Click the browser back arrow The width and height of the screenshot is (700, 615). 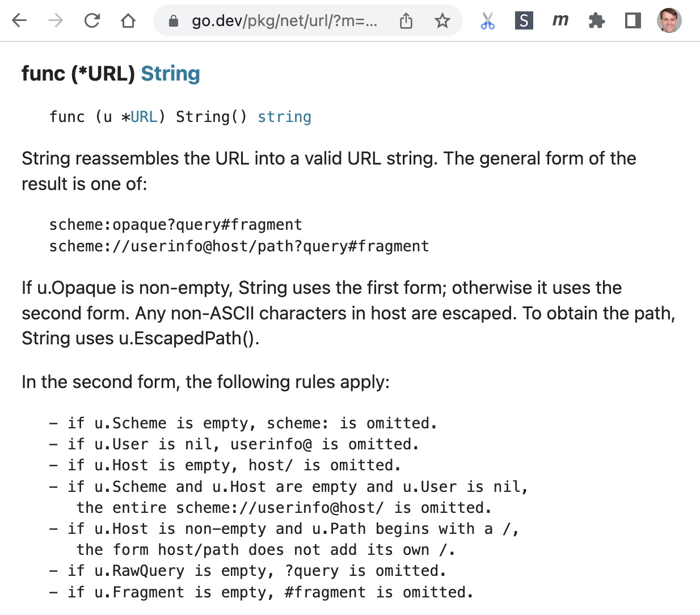point(19,21)
